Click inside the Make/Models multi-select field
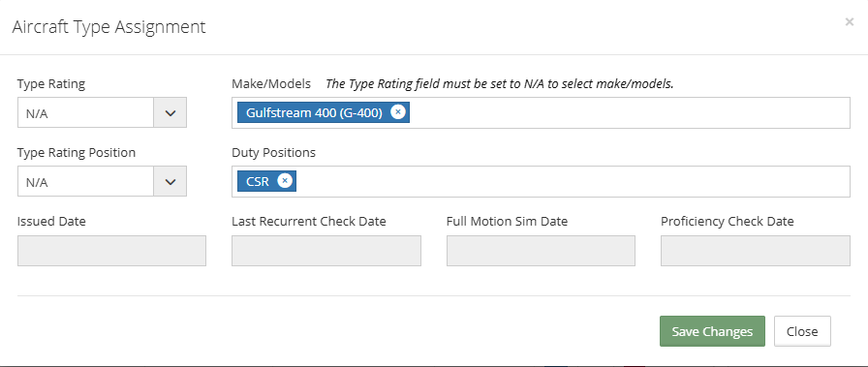 point(629,113)
